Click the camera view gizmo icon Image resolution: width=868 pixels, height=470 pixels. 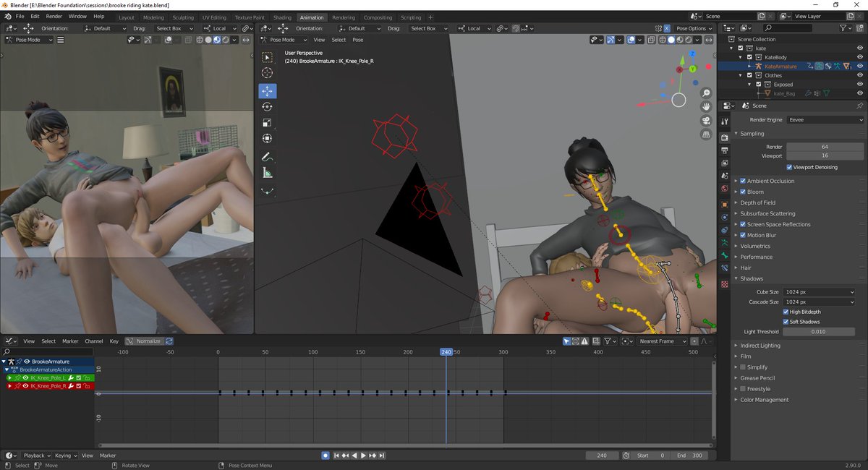(x=706, y=121)
